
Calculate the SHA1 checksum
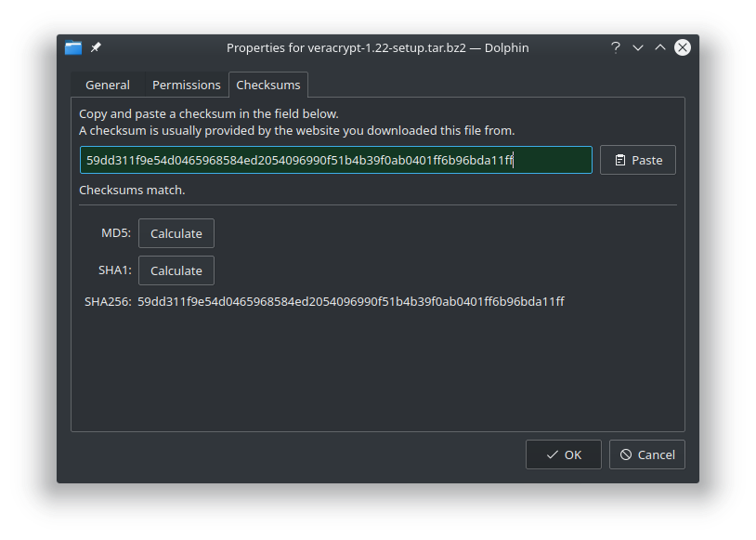(176, 270)
